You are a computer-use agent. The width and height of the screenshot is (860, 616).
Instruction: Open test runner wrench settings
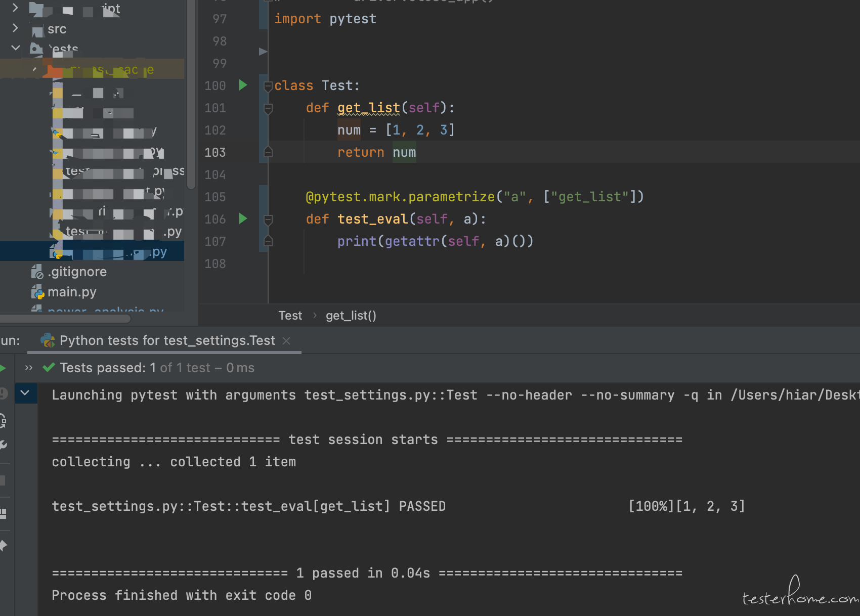[x=3, y=445]
